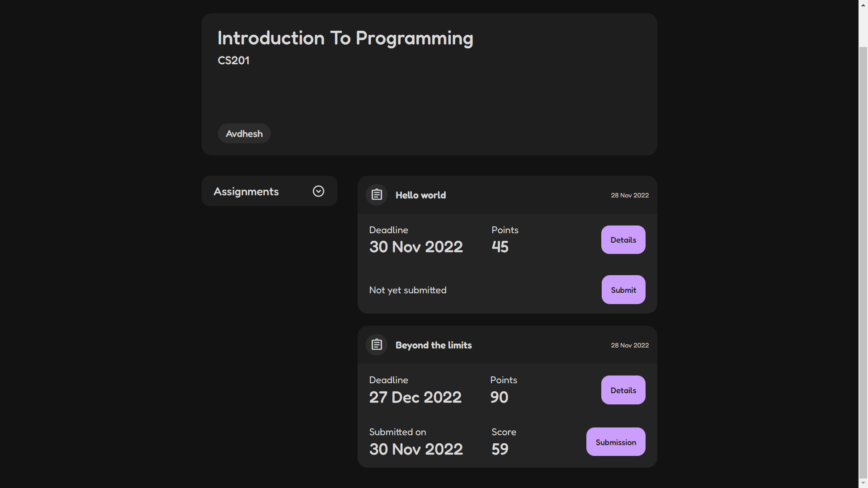
Task: Click scrollbar down arrow at bottom
Action: point(863,483)
